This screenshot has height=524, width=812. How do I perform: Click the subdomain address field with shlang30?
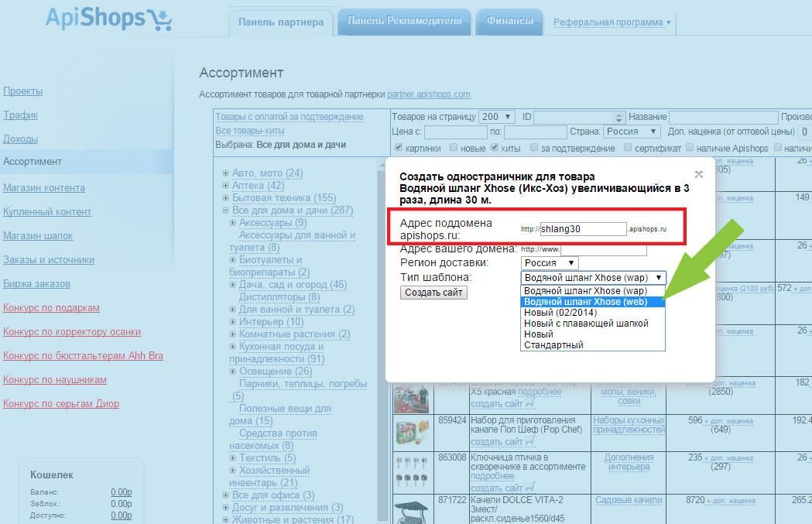(x=583, y=229)
